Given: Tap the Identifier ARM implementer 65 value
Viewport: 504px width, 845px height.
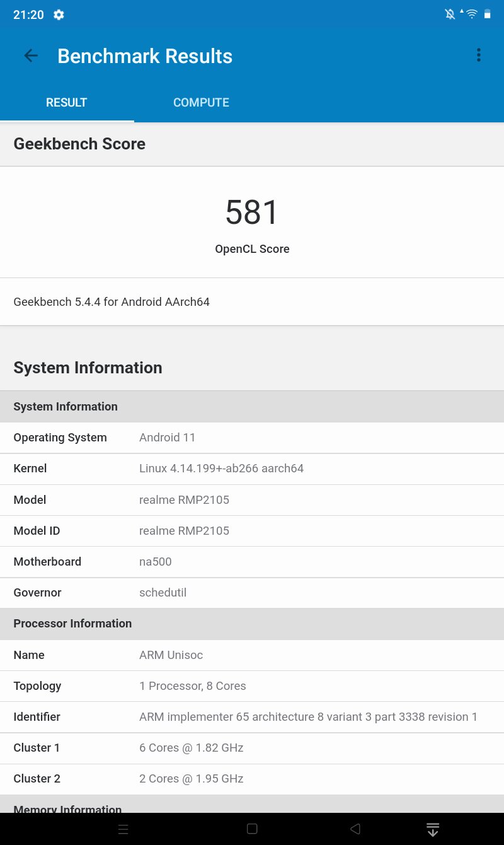Looking at the screenshot, I should [x=308, y=717].
